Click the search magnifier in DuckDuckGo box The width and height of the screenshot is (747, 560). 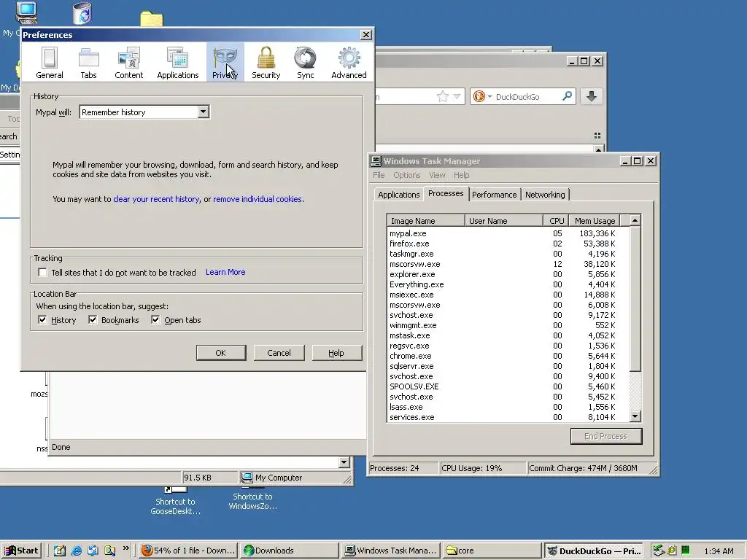(x=567, y=96)
